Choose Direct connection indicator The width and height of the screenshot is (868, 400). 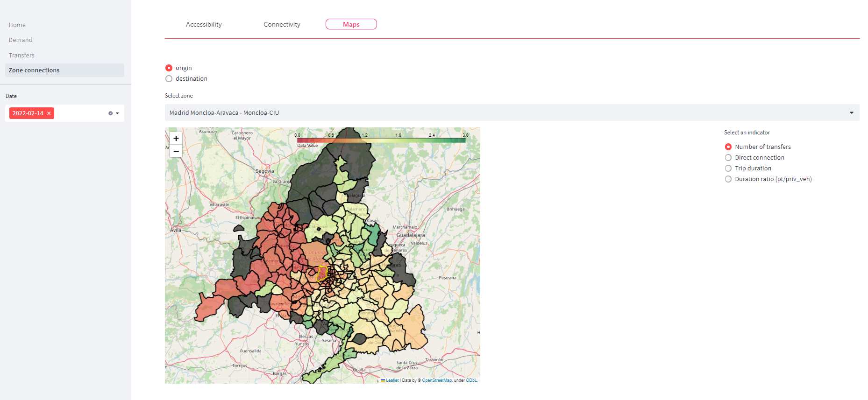[728, 158]
